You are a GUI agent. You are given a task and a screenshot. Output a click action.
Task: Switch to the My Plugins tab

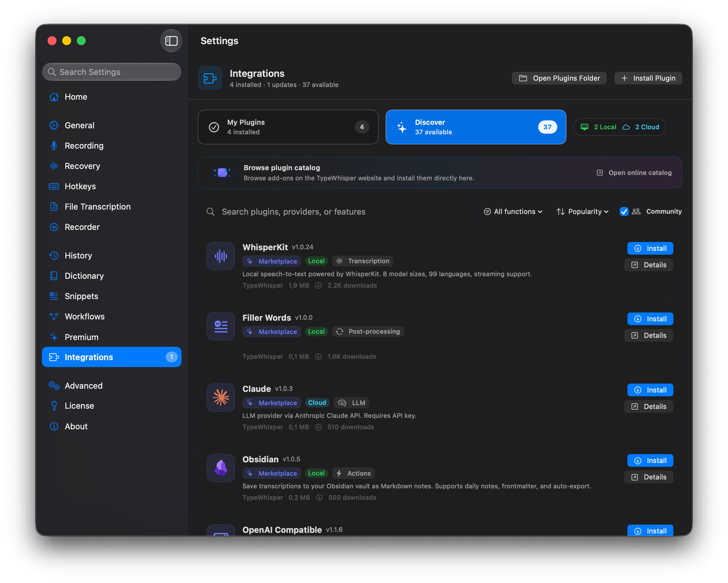click(288, 127)
